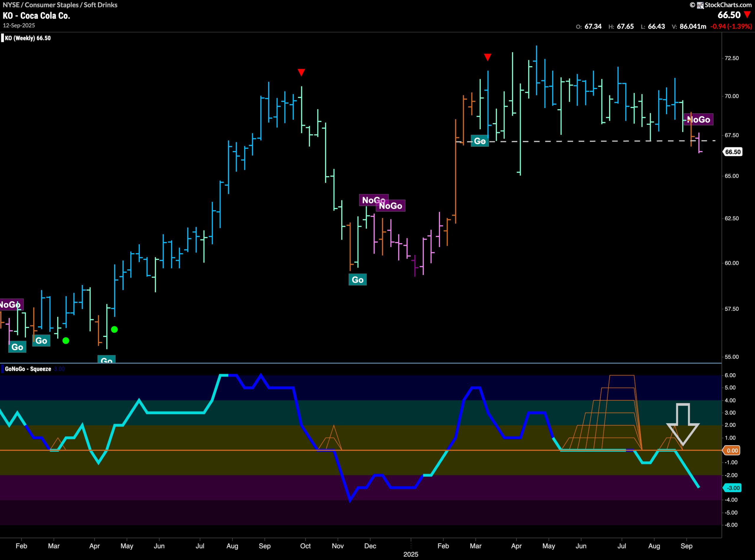Click the high value 'H: 67.65'
The height and width of the screenshot is (560, 755).
pos(621,27)
